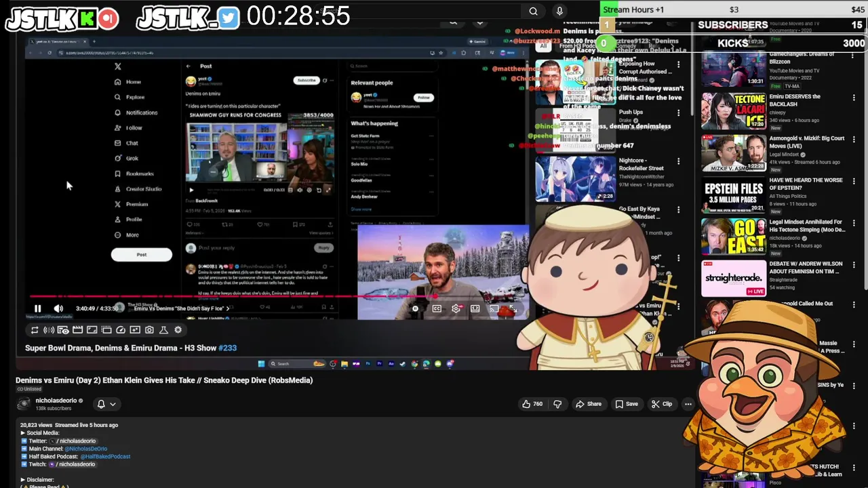Open the Twitch / nicholasdeorio link
The image size is (868, 488).
tap(71, 464)
